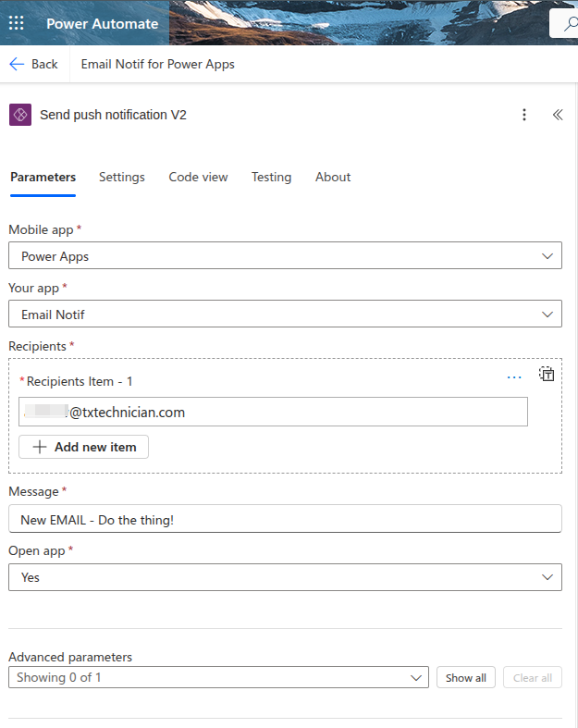578x728 pixels.
Task: Open the About tab
Action: coord(333,177)
